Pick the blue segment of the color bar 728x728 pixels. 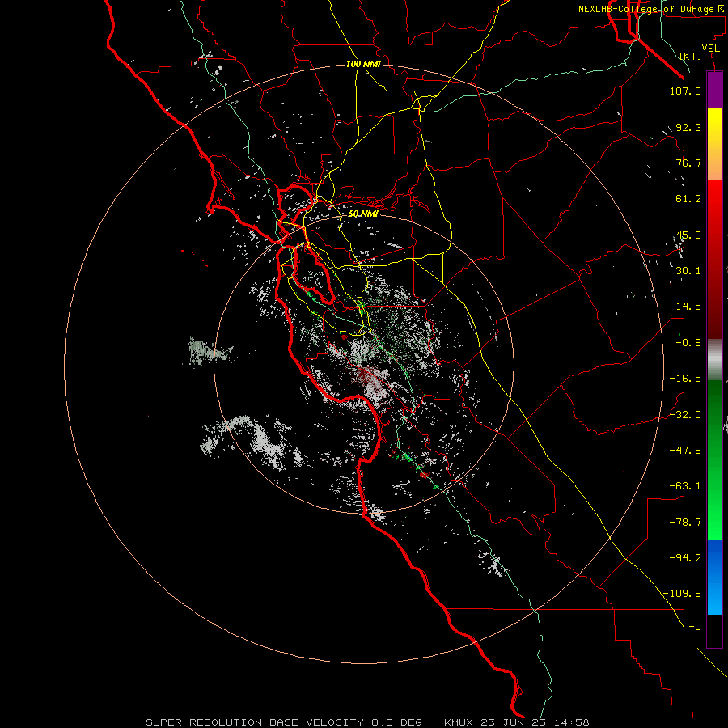pyautogui.click(x=714, y=577)
